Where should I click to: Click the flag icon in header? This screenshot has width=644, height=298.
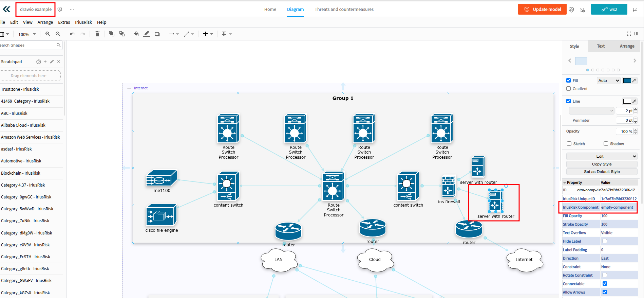[635, 10]
